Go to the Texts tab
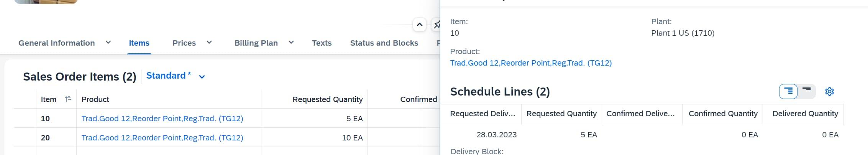The image size is (868, 155). (322, 43)
